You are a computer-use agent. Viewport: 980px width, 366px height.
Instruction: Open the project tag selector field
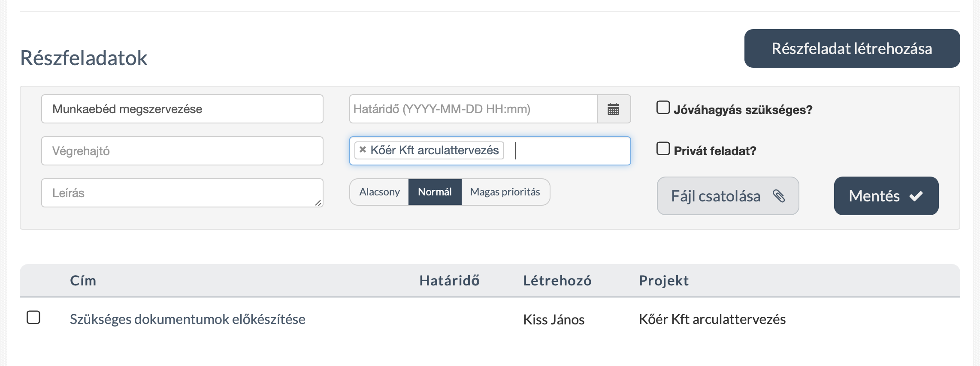coord(558,151)
